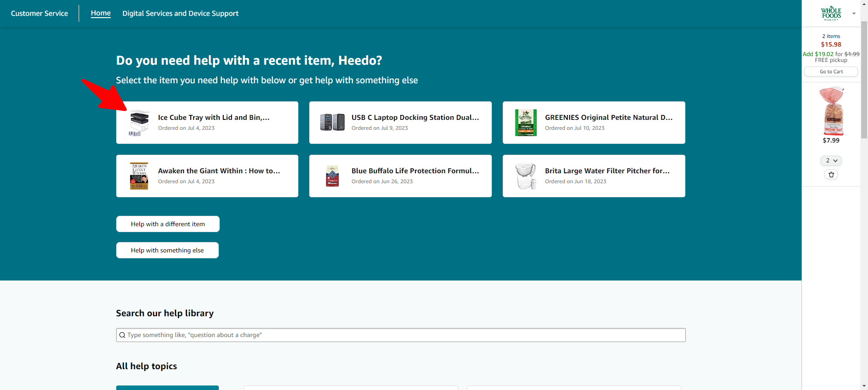Click the search magnifier icon in help field
The image size is (868, 390).
122,335
